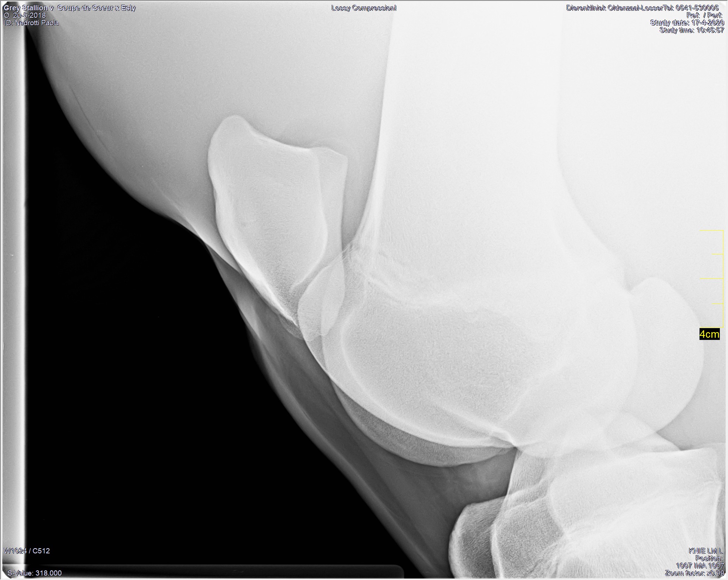Click the 'Position:' overlay text

pos(709,558)
